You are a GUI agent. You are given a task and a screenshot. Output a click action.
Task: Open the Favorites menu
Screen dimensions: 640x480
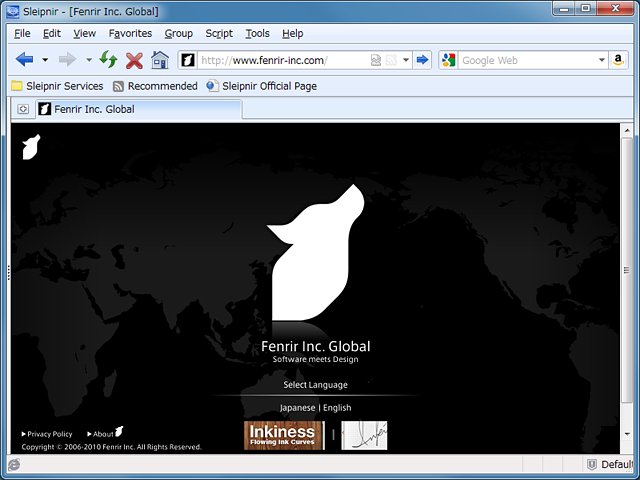(130, 33)
